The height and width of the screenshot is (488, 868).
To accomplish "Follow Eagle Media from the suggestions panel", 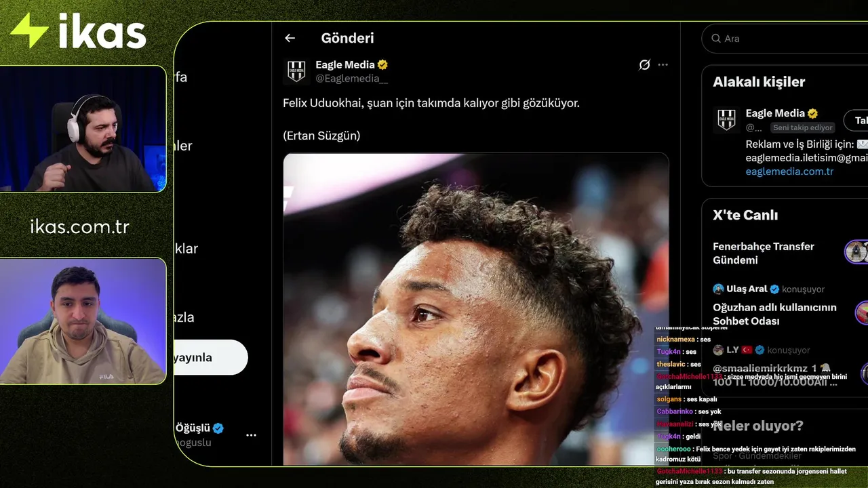I will [856, 120].
